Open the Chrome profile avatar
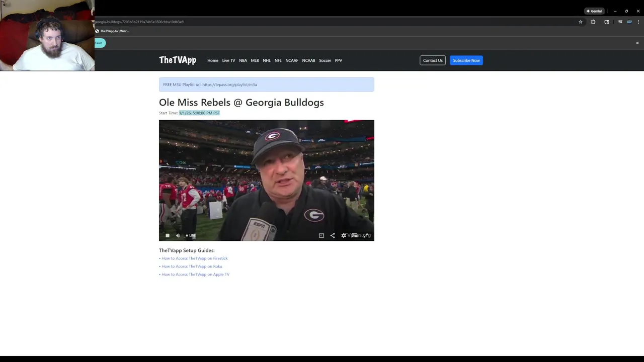Screen dimensions: 644x362 (x=629, y=22)
